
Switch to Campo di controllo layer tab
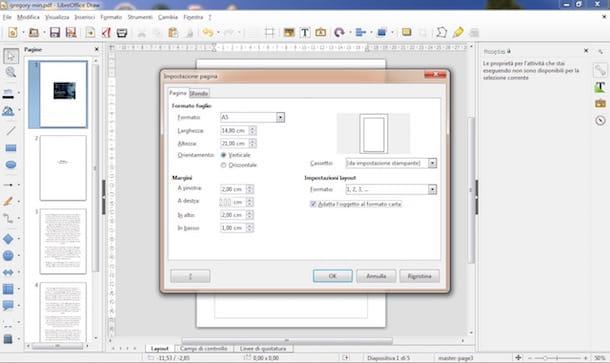tap(204, 349)
